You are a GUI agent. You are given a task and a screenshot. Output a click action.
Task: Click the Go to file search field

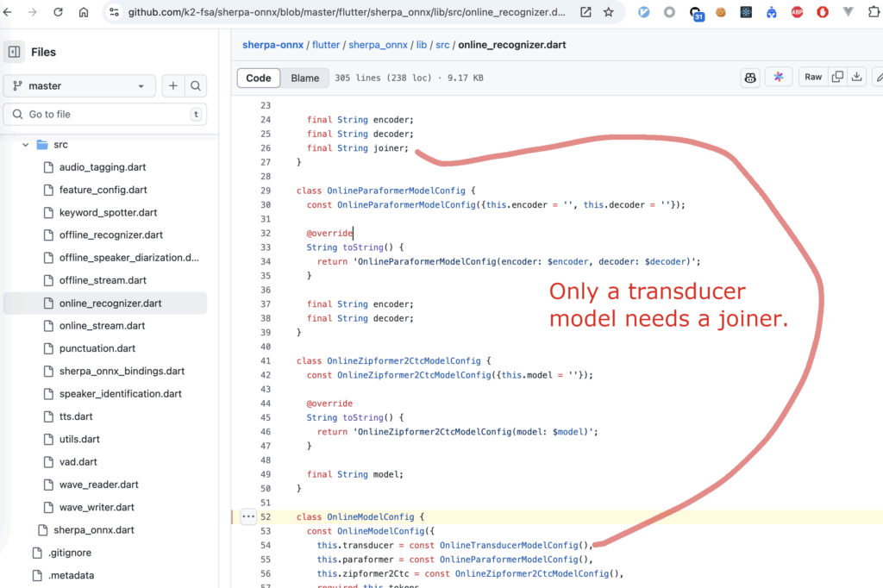point(105,114)
